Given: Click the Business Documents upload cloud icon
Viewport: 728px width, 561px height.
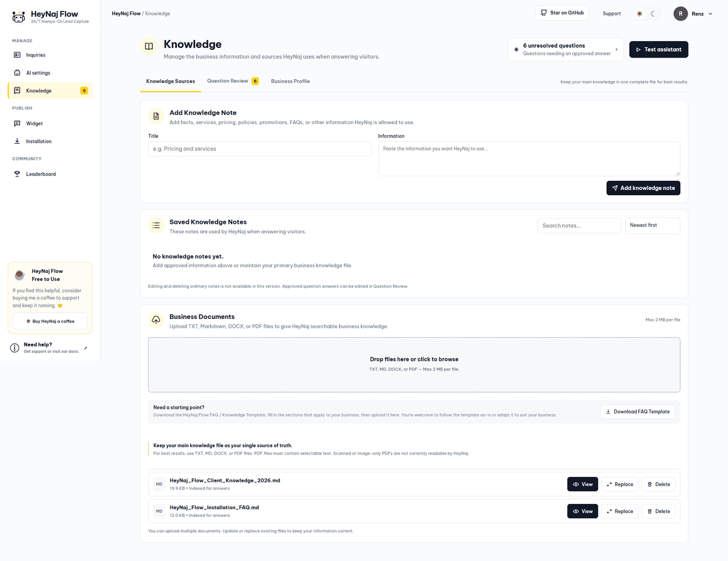Looking at the screenshot, I should 156,320.
